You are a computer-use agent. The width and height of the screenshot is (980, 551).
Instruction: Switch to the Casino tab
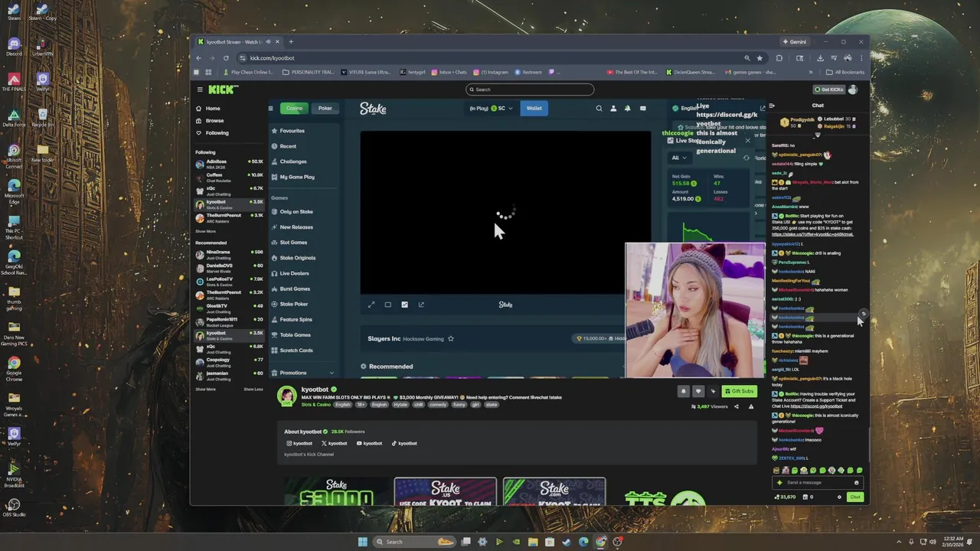coord(294,109)
